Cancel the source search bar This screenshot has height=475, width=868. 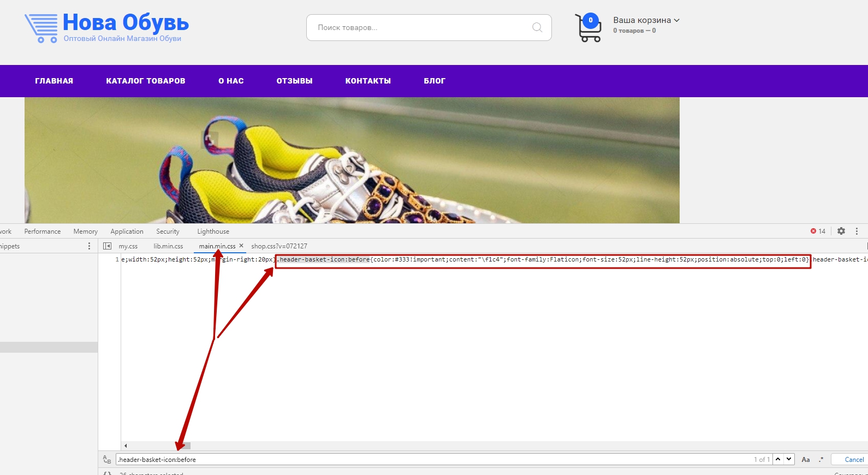854,459
